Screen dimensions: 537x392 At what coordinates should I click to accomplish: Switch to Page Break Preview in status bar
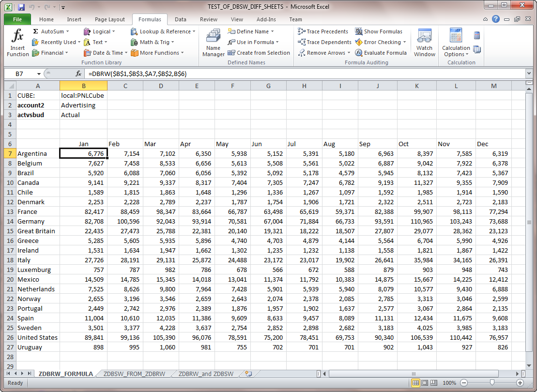[433, 383]
